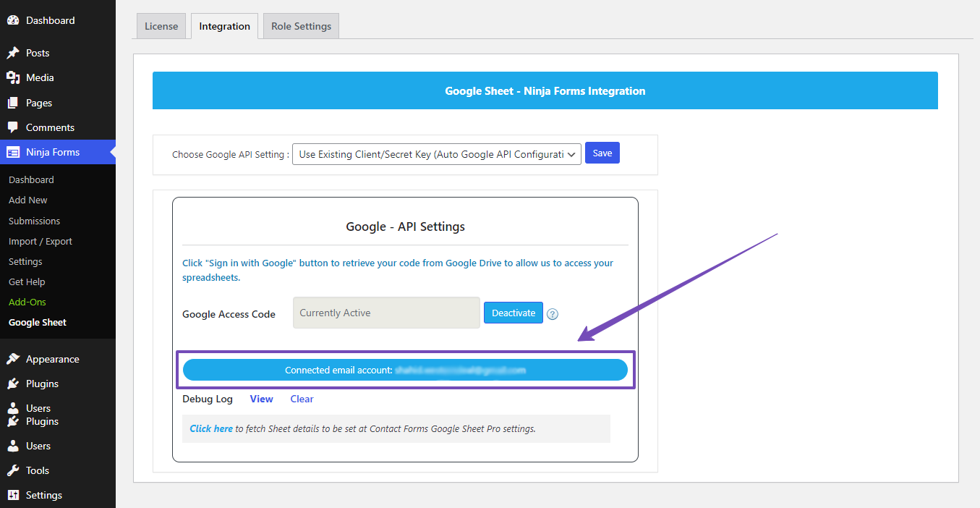This screenshot has width=980, height=508.
Task: Open the Add-Ons submenu item
Action: coord(27,302)
